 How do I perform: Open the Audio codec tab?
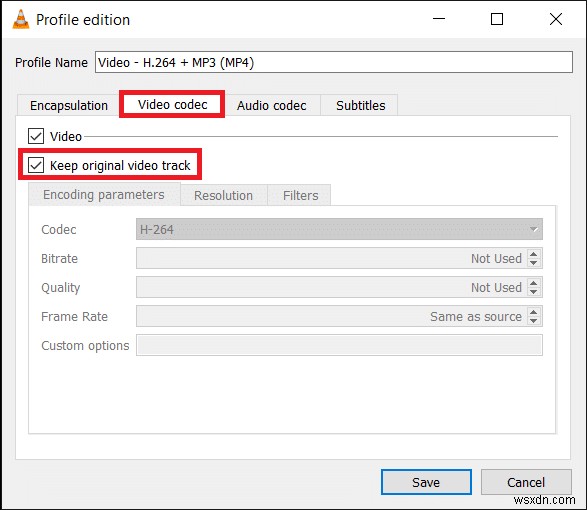tap(272, 106)
